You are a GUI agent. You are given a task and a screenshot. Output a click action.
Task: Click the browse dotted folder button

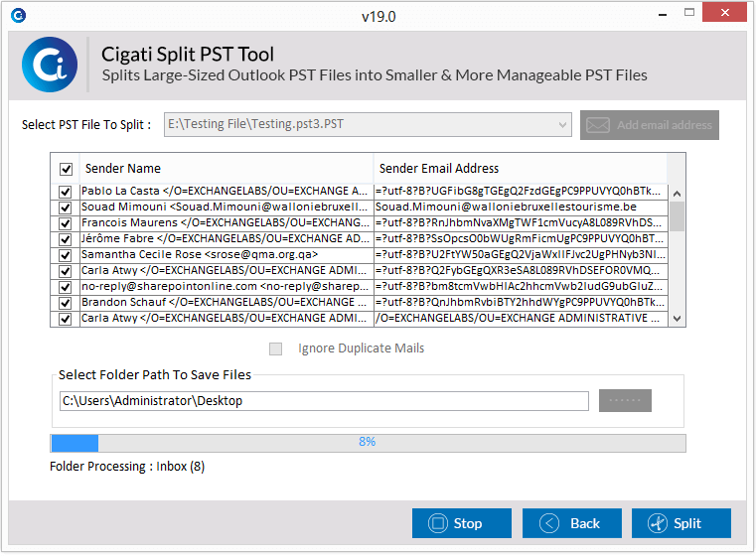coord(625,401)
